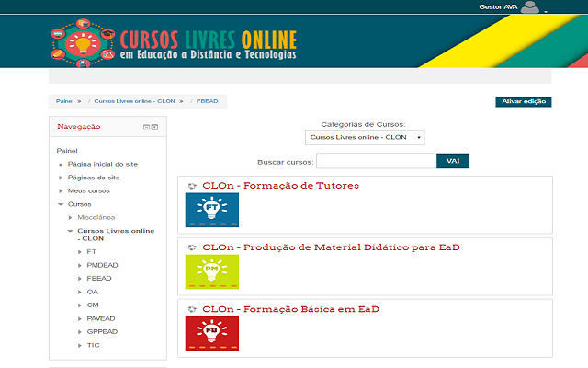
Task: Submit the search with the VAI button
Action: pos(453,161)
